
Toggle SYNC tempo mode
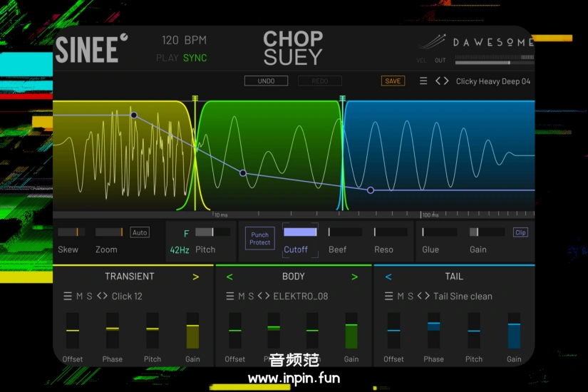pyautogui.click(x=195, y=58)
